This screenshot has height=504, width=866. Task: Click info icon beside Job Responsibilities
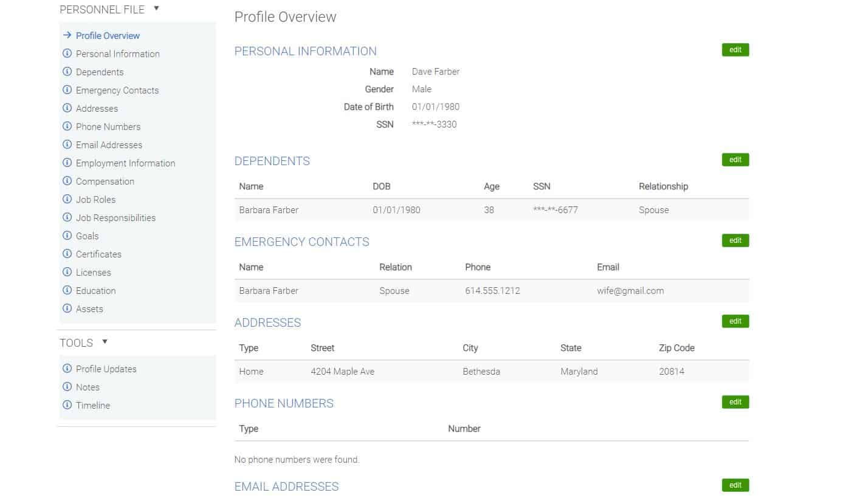(x=67, y=217)
